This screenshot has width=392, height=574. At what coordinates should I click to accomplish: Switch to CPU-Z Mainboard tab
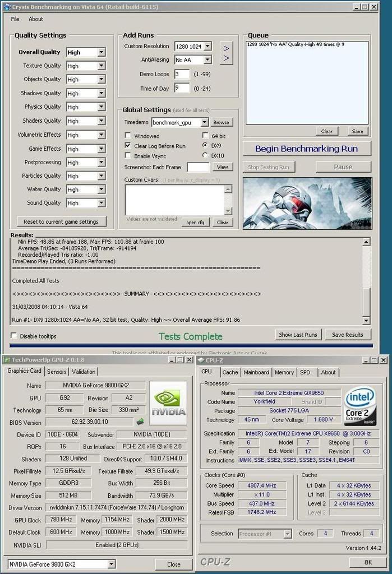pyautogui.click(x=256, y=372)
